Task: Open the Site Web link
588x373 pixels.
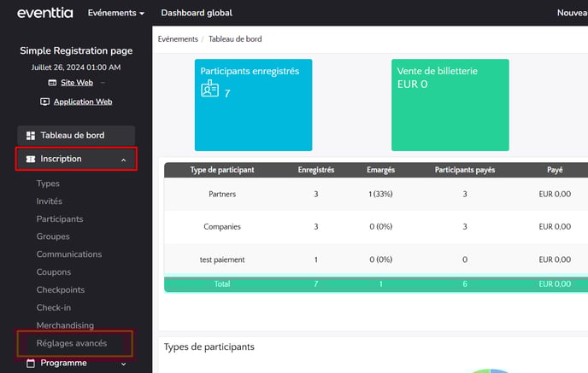Action: click(x=77, y=83)
